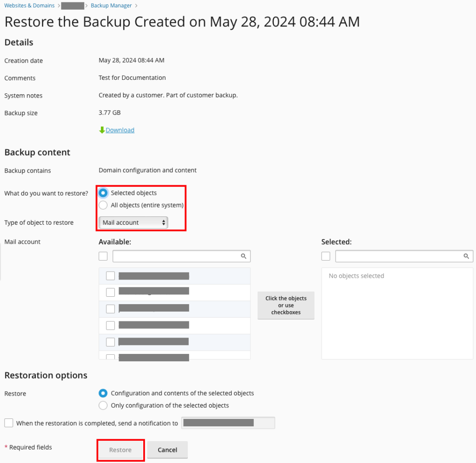The height and width of the screenshot is (463, 476).
Task: Click the notification email address field
Action: 228,423
